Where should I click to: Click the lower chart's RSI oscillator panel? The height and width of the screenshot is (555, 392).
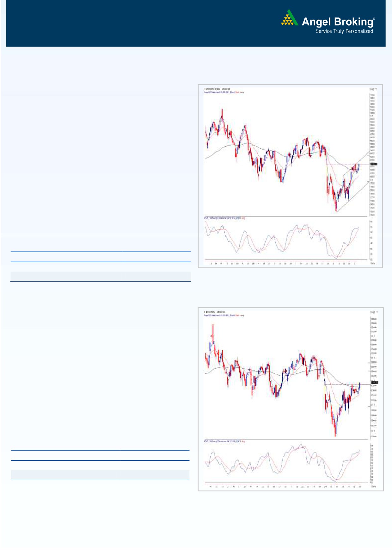tap(286, 462)
